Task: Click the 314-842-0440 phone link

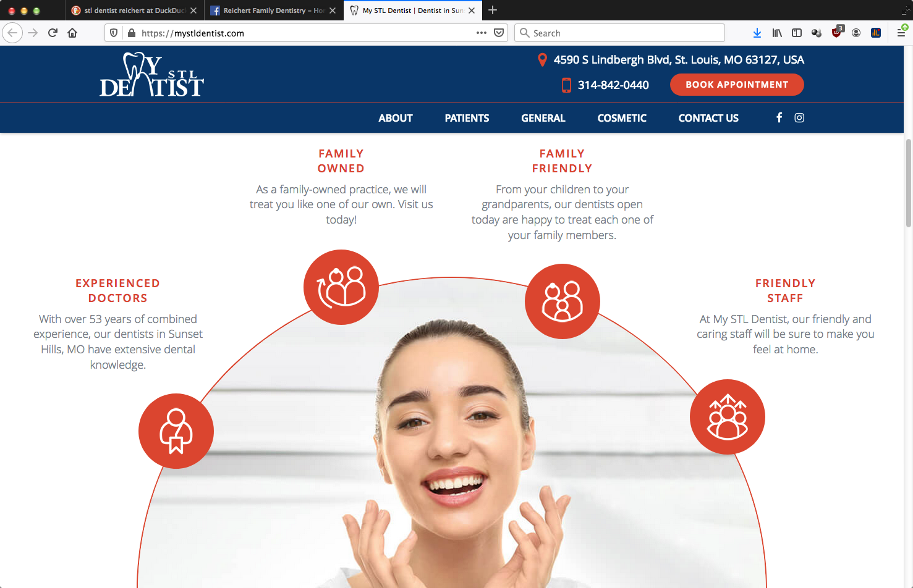Action: coord(613,85)
